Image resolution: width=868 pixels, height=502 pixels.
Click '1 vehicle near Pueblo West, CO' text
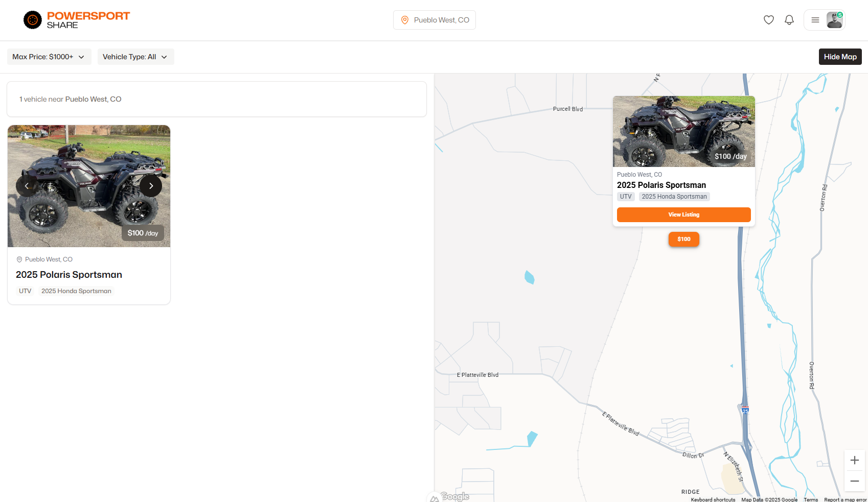71,99
